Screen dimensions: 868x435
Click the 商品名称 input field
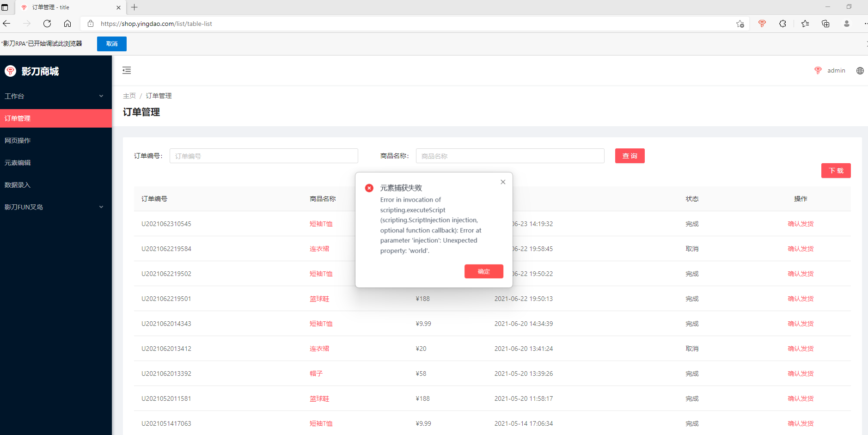coord(510,156)
